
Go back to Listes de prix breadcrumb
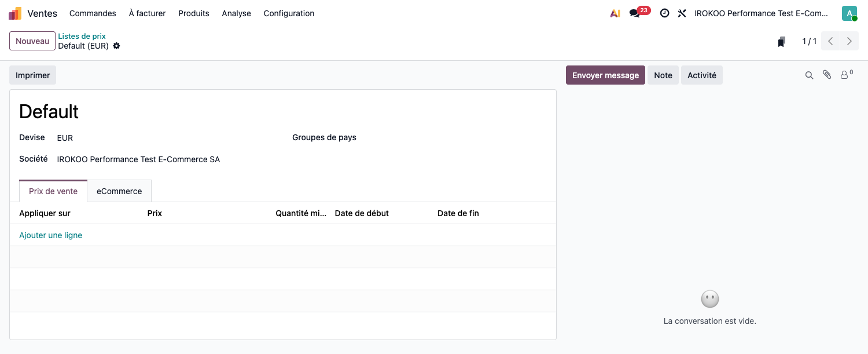[82, 36]
